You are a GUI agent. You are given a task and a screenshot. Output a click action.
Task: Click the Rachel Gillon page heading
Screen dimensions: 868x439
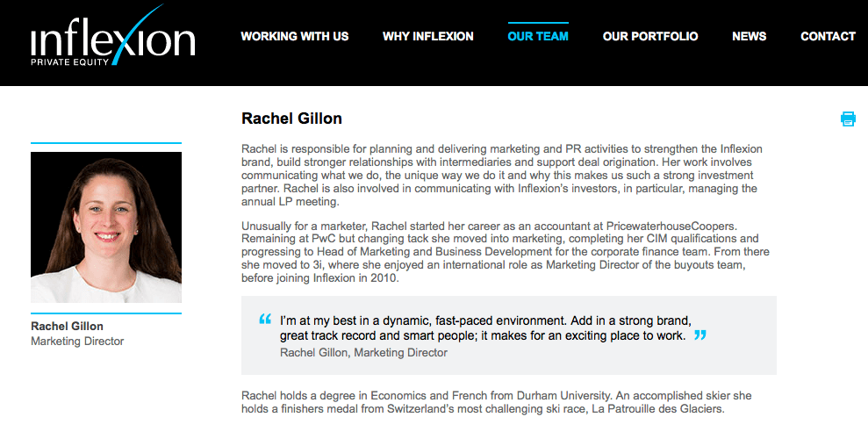tap(291, 119)
